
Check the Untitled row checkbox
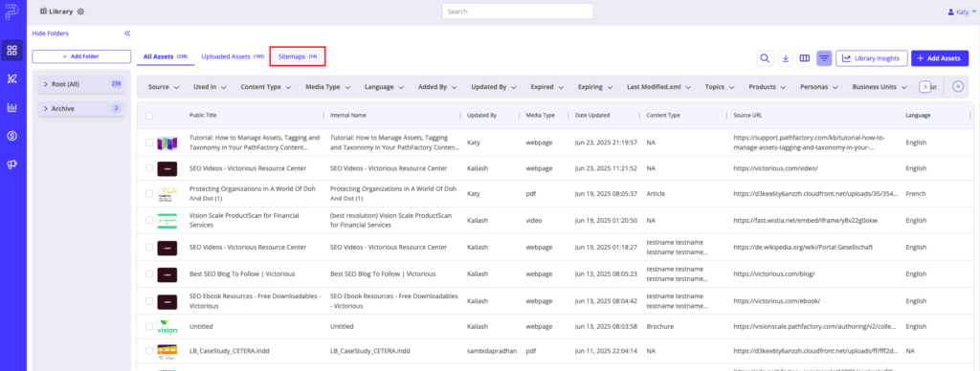click(x=149, y=326)
